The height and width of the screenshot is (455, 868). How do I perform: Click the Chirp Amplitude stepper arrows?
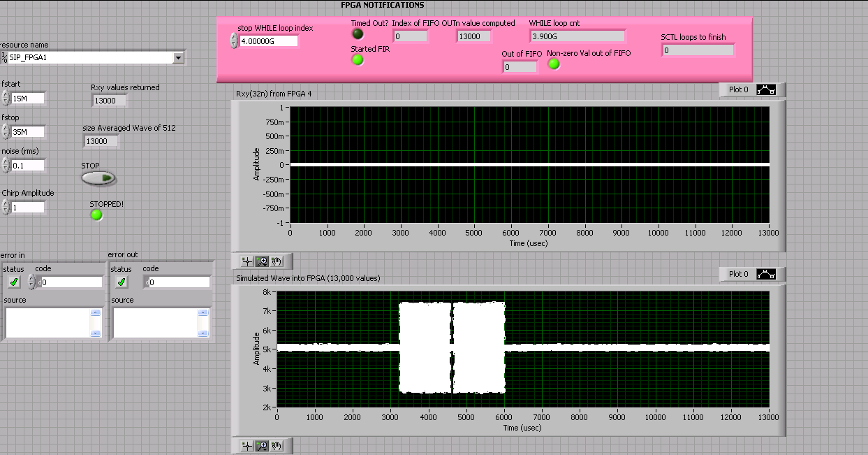tap(6, 208)
